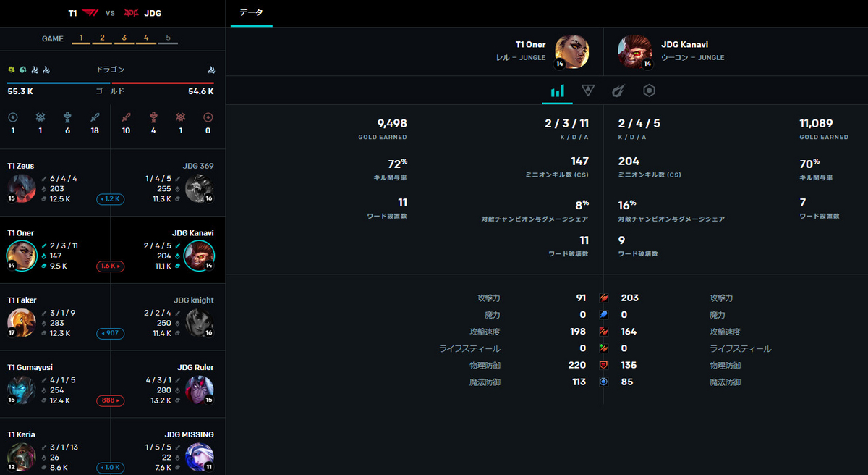Click T1 Oner's Rell champion portrait
This screenshot has height=475, width=868.
pyautogui.click(x=571, y=51)
